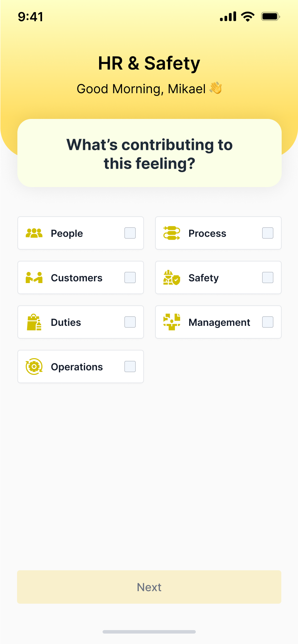Screen dimensions: 298x644
Task: Enable the Customers checkbox
Action: click(130, 277)
